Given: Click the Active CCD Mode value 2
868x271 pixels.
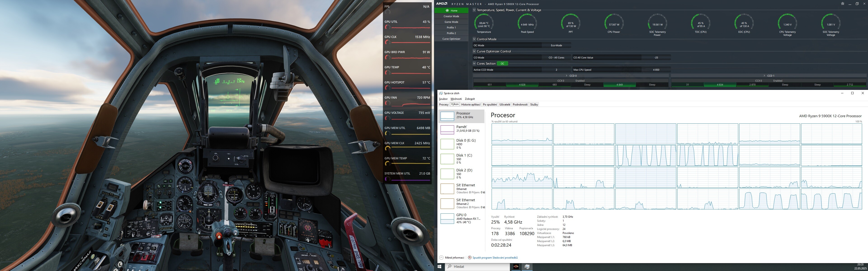Looking at the screenshot, I should pos(556,70).
